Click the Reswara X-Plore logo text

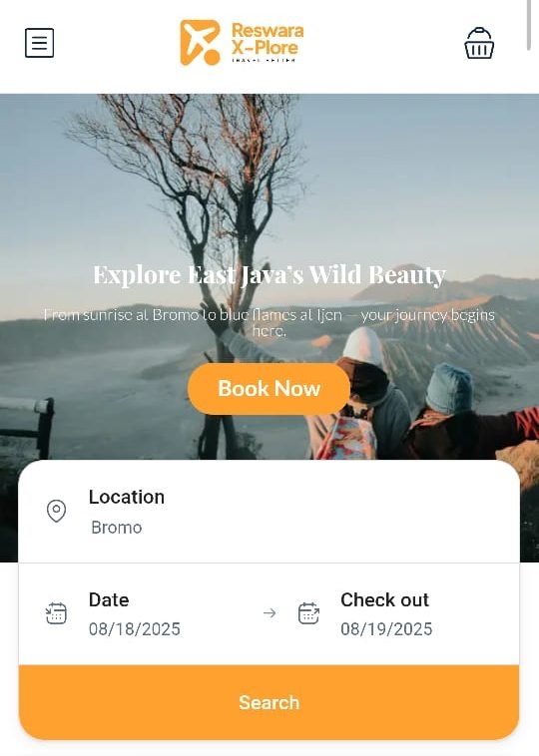268,42
